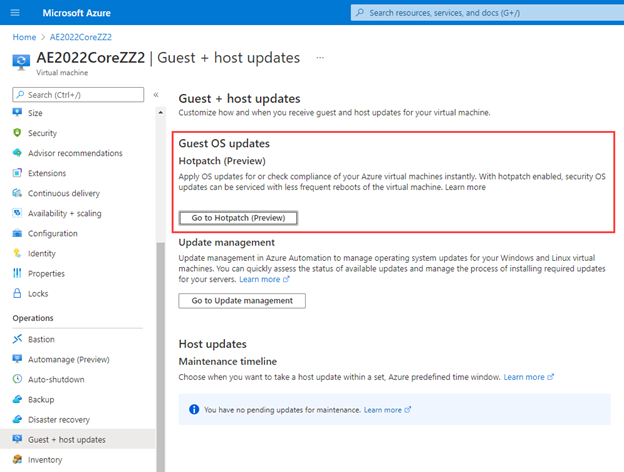This screenshot has width=624, height=472.
Task: Click the Bastion icon
Action: coord(18,339)
